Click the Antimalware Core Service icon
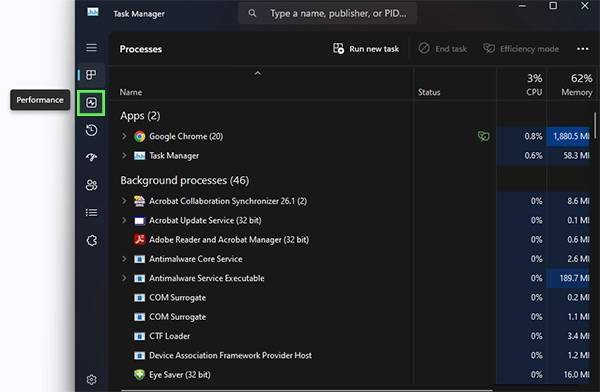Screen dimensions: 600x392 coord(139,259)
